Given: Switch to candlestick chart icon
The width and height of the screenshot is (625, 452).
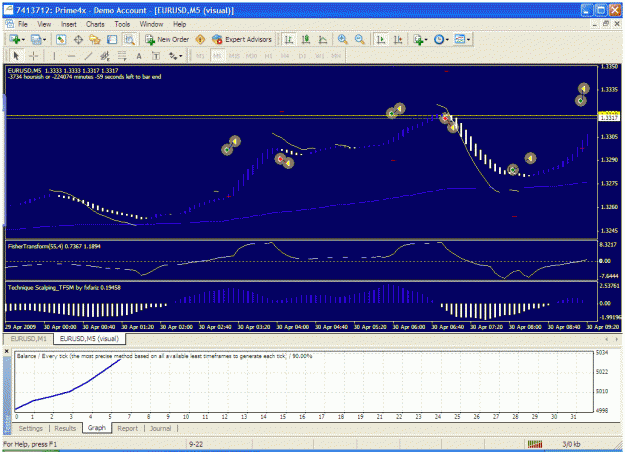Looking at the screenshot, I should point(306,39).
